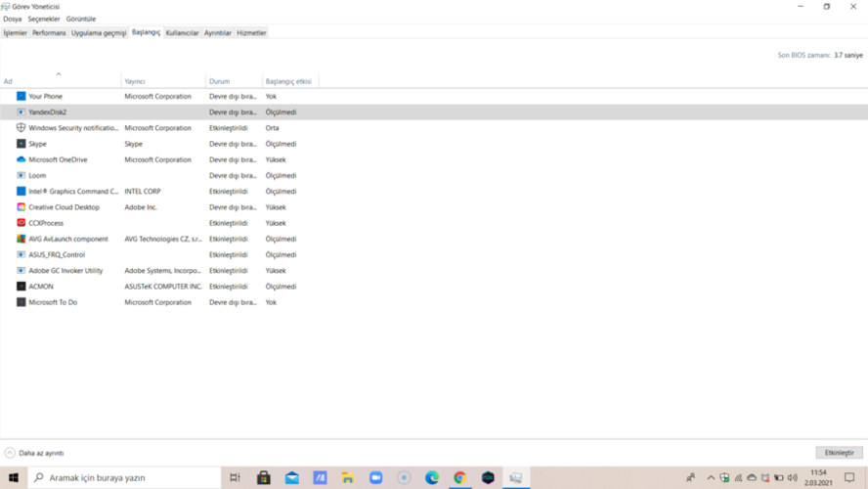Click the Skype startup icon
The image size is (868, 489).
(22, 144)
